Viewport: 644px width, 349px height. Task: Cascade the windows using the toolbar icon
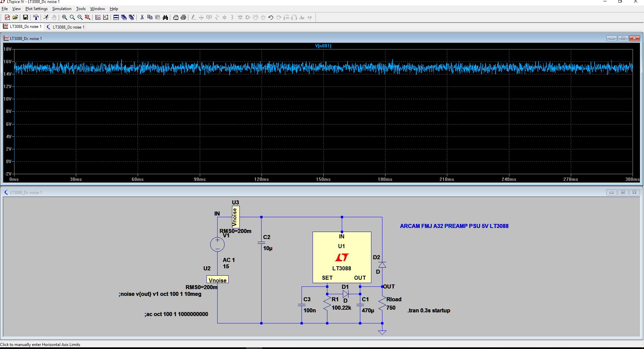(124, 17)
